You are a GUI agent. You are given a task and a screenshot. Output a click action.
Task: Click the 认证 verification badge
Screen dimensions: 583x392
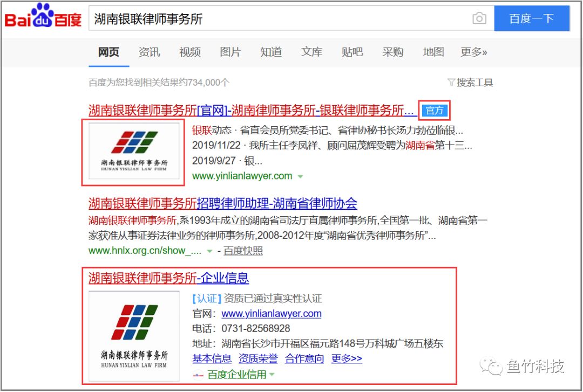[x=207, y=299]
